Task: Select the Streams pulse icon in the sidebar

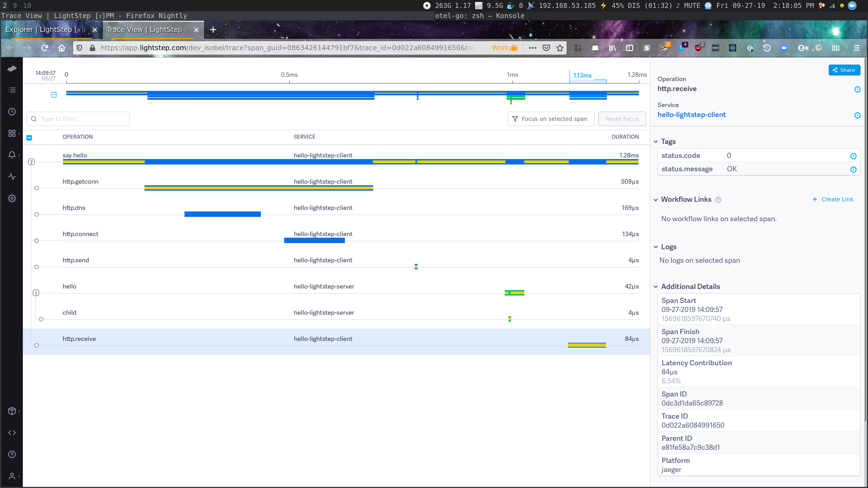Action: (x=12, y=176)
